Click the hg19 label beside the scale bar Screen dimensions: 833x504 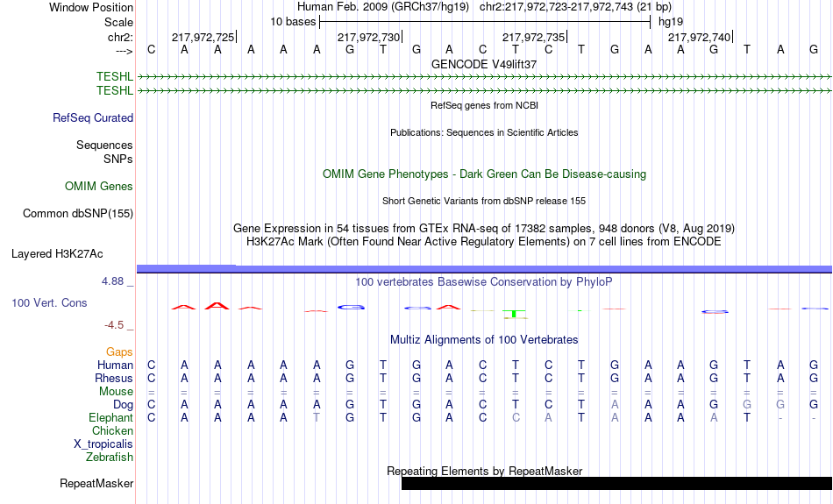click(671, 22)
